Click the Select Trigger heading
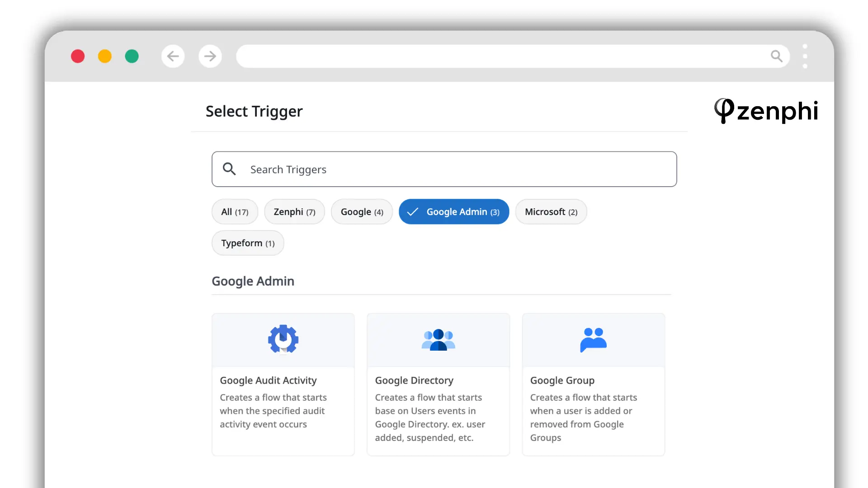The height and width of the screenshot is (488, 868). (254, 111)
